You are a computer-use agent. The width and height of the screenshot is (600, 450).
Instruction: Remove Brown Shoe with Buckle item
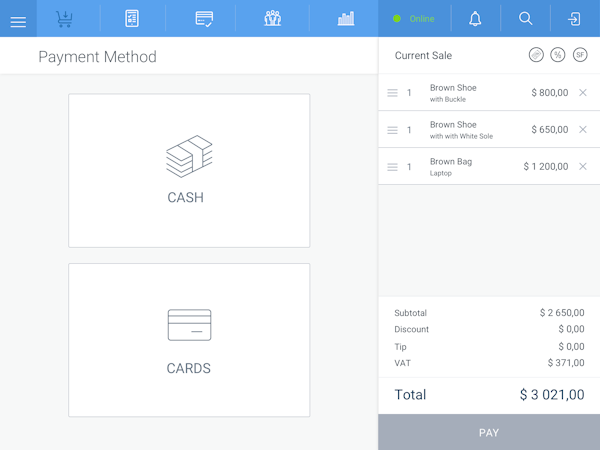[583, 93]
